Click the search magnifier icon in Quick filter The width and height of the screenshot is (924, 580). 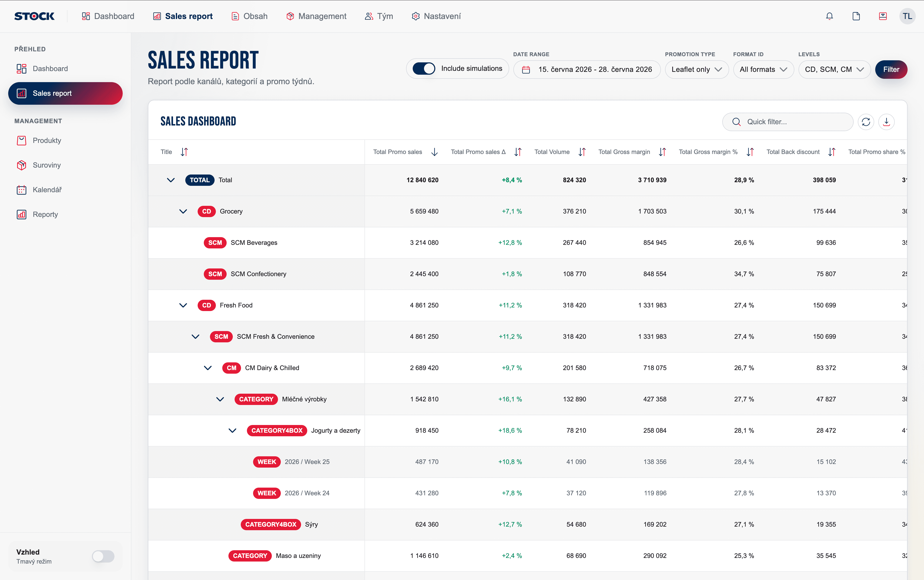tap(736, 122)
